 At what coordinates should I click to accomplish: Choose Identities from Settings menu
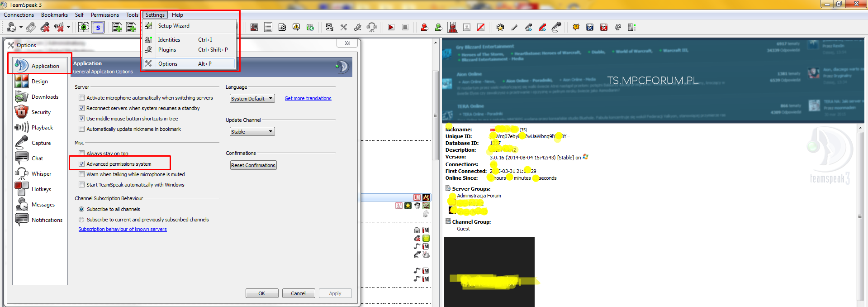click(x=190, y=40)
